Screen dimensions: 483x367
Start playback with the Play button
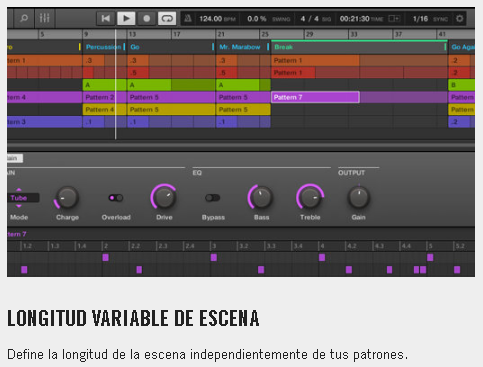click(x=126, y=18)
